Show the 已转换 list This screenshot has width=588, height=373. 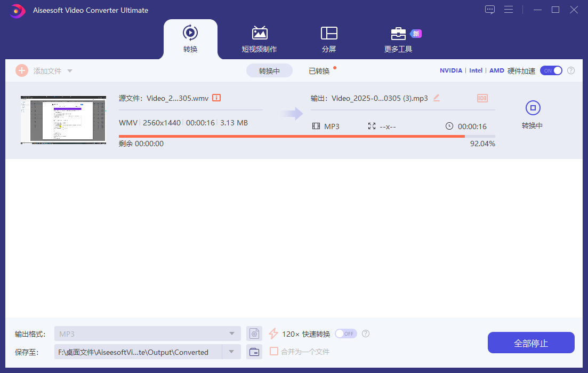click(x=319, y=71)
